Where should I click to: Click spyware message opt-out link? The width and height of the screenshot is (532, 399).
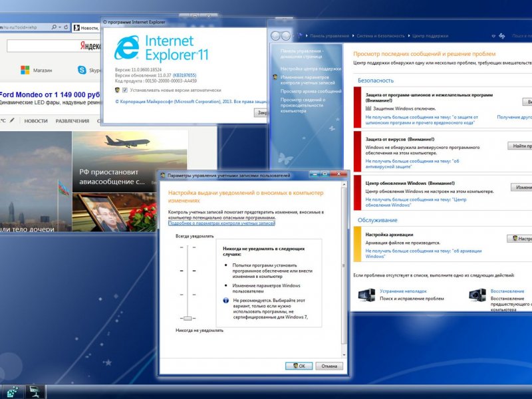[422, 120]
